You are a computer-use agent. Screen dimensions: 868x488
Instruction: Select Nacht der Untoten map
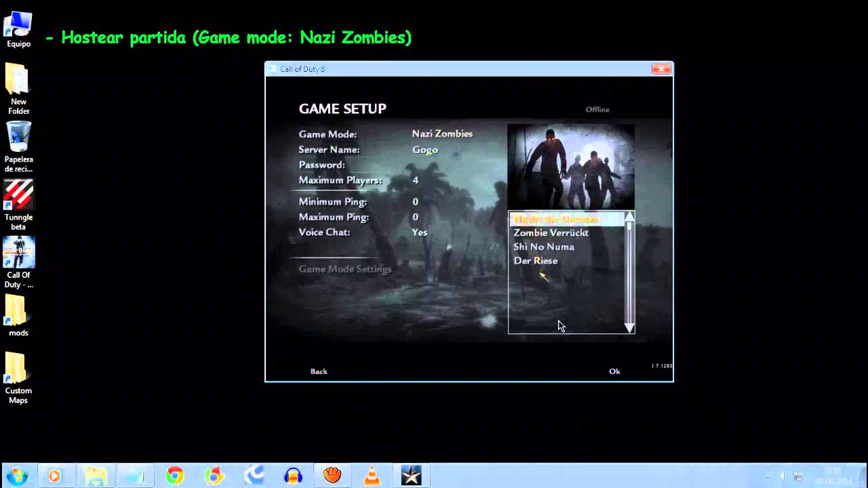(x=567, y=219)
